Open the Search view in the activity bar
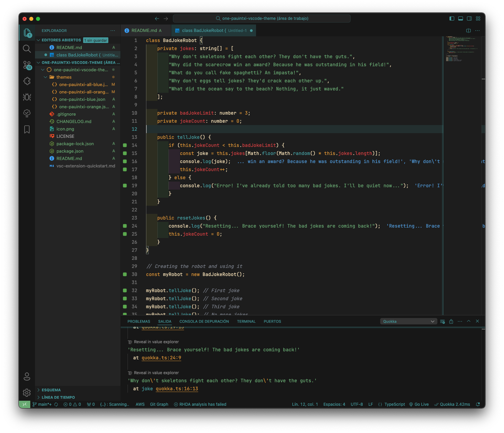The width and height of the screenshot is (504, 433). [27, 49]
